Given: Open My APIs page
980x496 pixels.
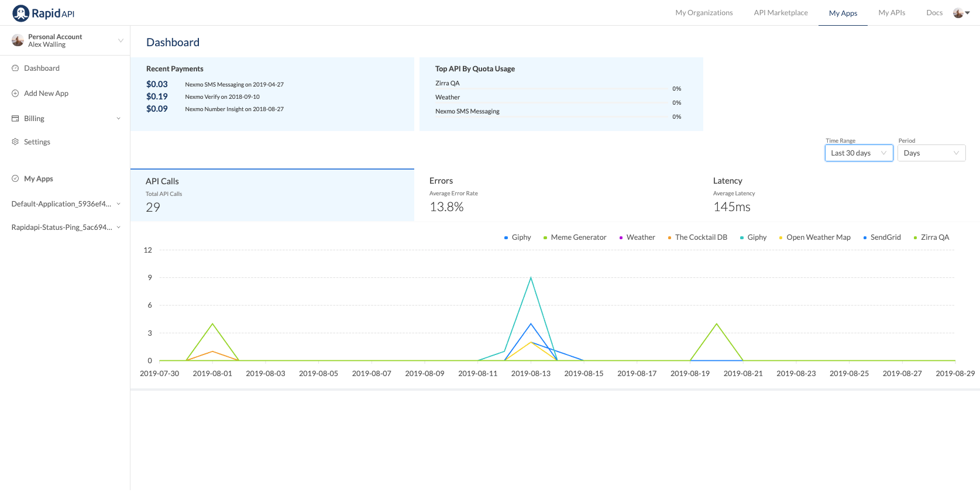Looking at the screenshot, I should [892, 13].
